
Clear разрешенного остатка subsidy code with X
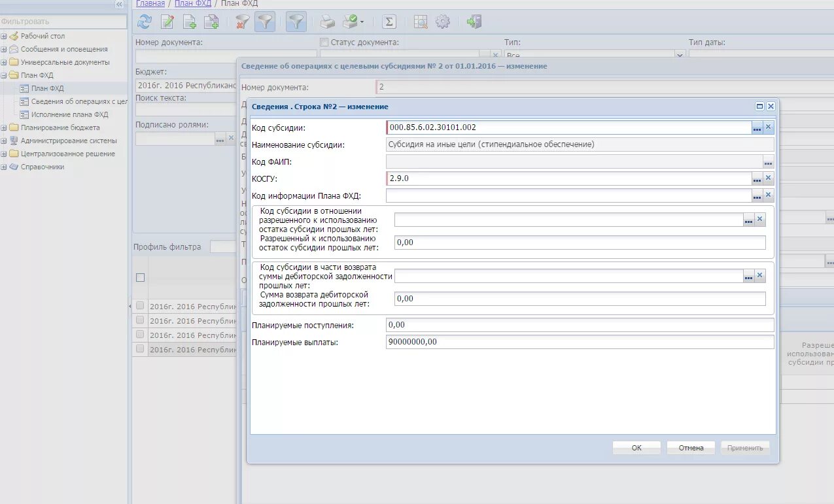(760, 220)
